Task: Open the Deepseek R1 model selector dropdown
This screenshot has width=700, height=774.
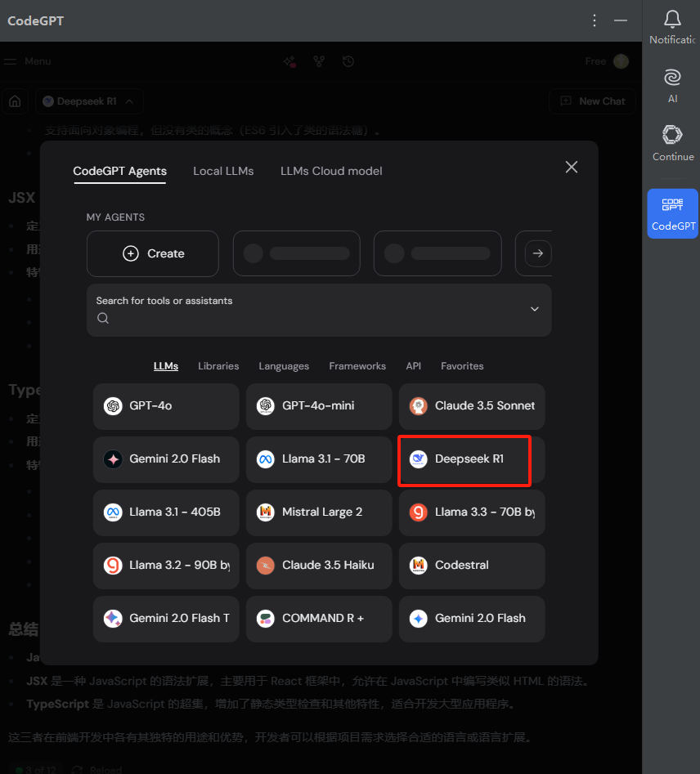Action: point(89,101)
